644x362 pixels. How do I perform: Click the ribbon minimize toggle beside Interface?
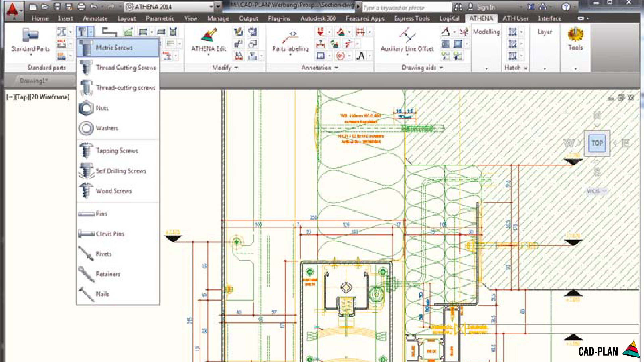tap(581, 18)
